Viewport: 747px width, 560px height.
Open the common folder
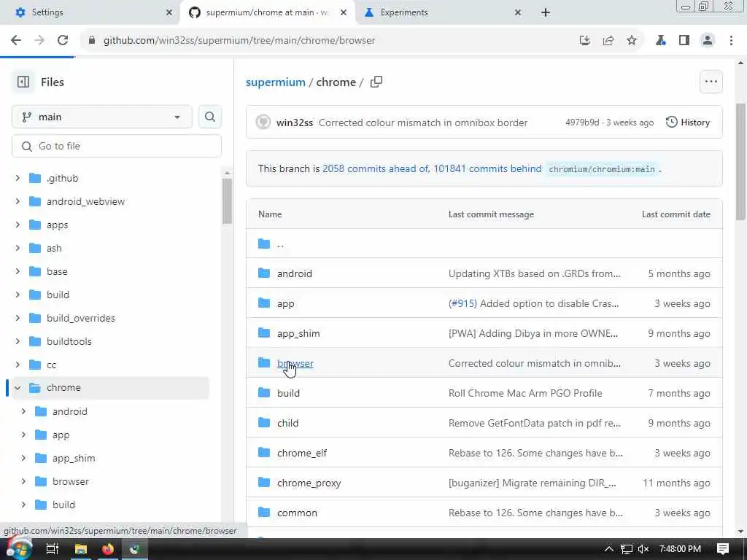(297, 513)
